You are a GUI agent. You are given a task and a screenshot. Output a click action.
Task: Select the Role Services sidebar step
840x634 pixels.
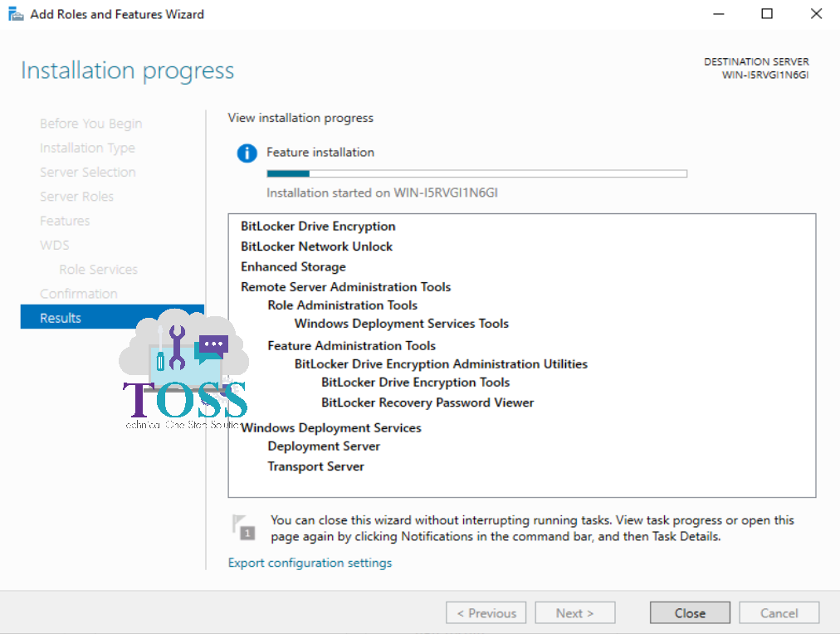click(x=98, y=269)
